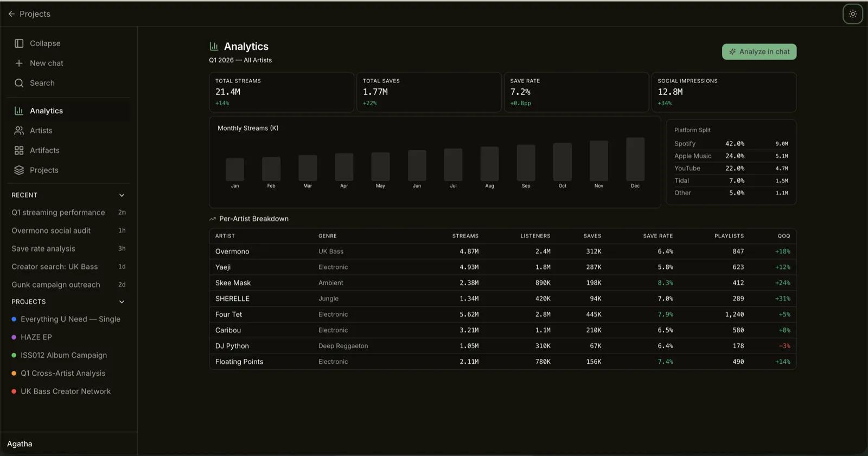This screenshot has height=456, width=868.
Task: Open recent chat Gunk campaign outreach
Action: click(x=69, y=285)
